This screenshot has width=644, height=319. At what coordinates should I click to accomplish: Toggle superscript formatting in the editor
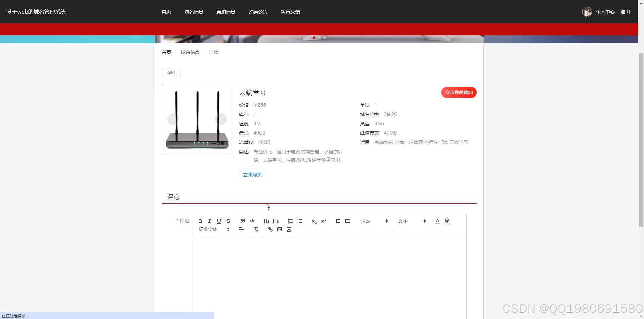[x=323, y=221]
